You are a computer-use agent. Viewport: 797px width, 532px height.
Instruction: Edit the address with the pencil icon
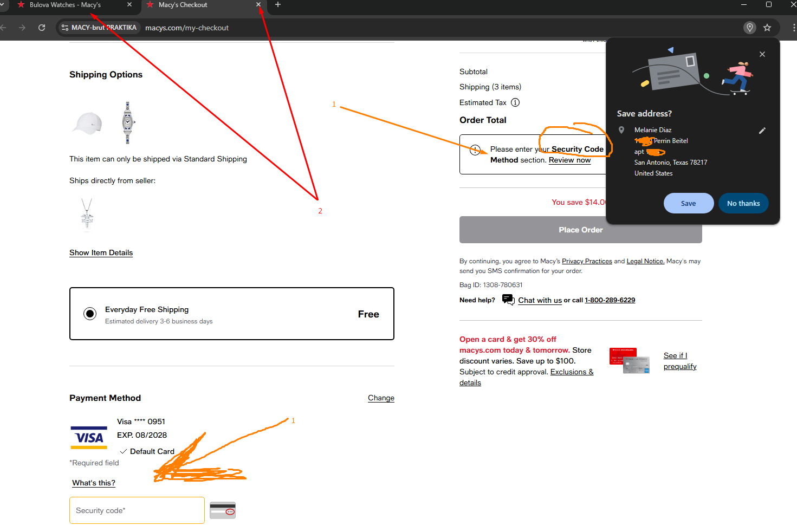pos(762,131)
